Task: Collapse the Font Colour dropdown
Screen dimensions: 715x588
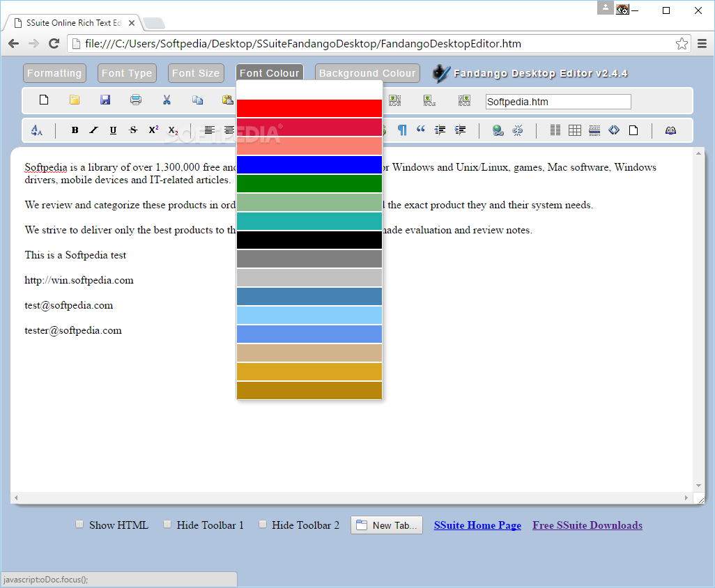Action: 270,73
